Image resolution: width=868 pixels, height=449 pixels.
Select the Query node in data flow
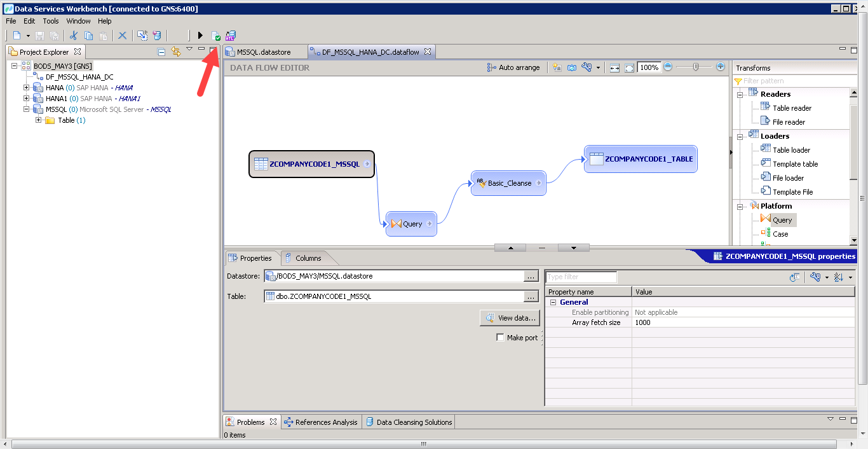pos(411,224)
